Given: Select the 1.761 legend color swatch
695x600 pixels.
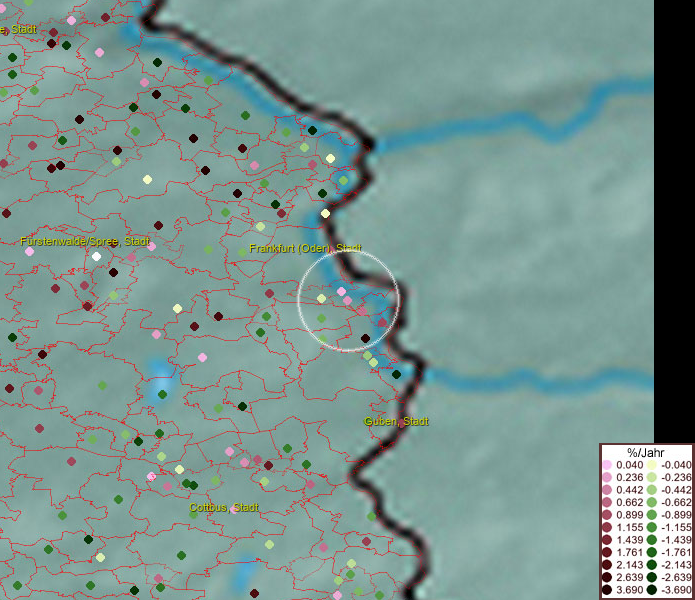Looking at the screenshot, I should (x=607, y=553).
